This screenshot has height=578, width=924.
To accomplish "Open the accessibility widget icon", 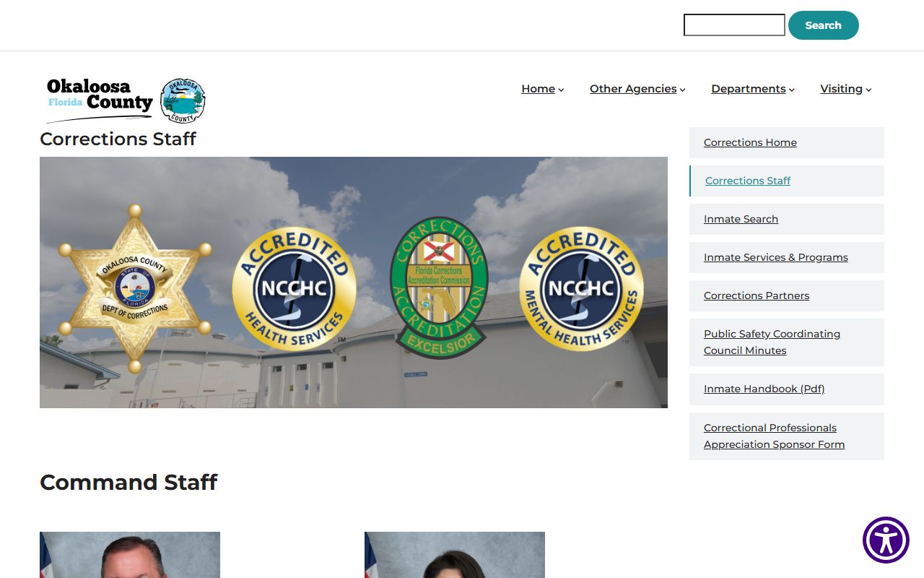I will point(886,540).
